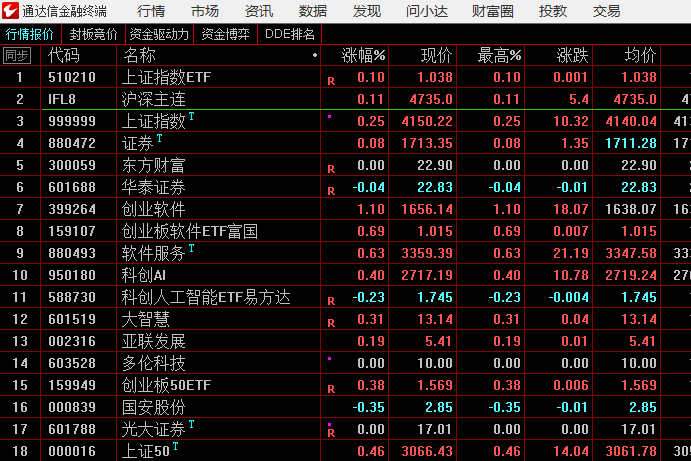Click stock code 999999
Screen dimensions: 691x461
72,121
